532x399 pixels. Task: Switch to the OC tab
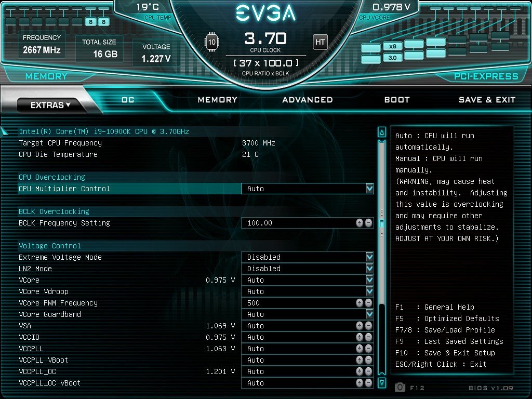(x=128, y=100)
